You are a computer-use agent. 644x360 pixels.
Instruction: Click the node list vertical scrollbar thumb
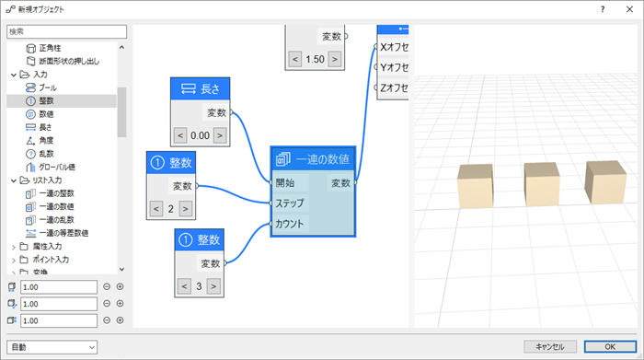click(121, 111)
